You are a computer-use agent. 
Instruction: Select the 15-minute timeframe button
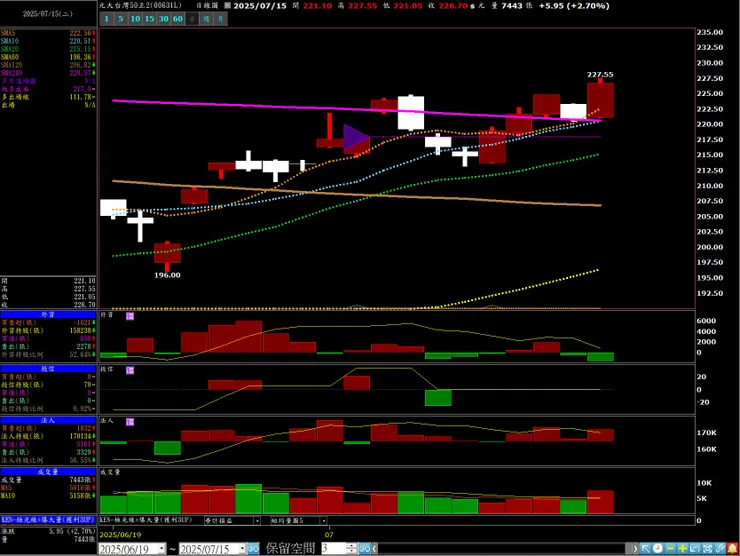point(150,19)
